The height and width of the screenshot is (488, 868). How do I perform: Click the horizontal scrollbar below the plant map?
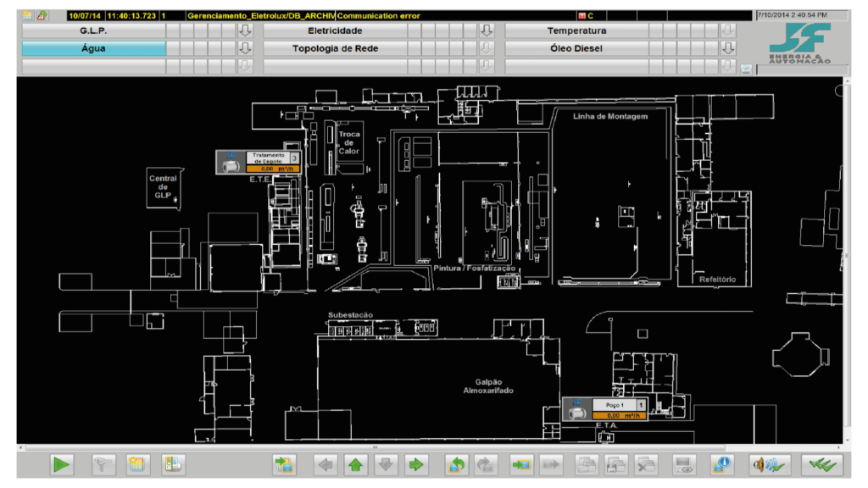pyautogui.click(x=375, y=447)
